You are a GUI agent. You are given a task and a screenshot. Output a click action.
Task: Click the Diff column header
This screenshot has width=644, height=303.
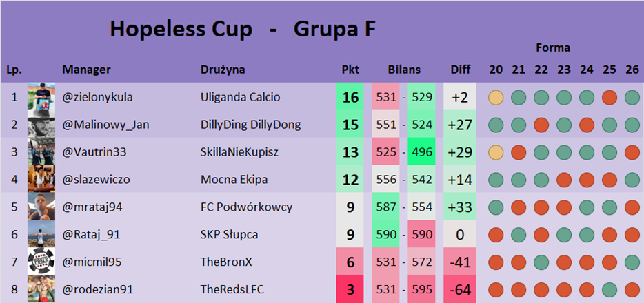pos(460,70)
